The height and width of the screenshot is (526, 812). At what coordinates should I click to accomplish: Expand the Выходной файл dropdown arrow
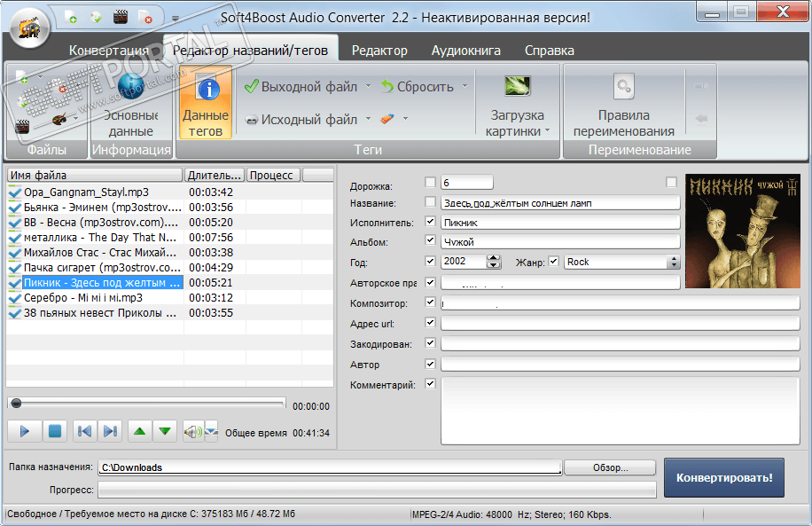[x=368, y=86]
